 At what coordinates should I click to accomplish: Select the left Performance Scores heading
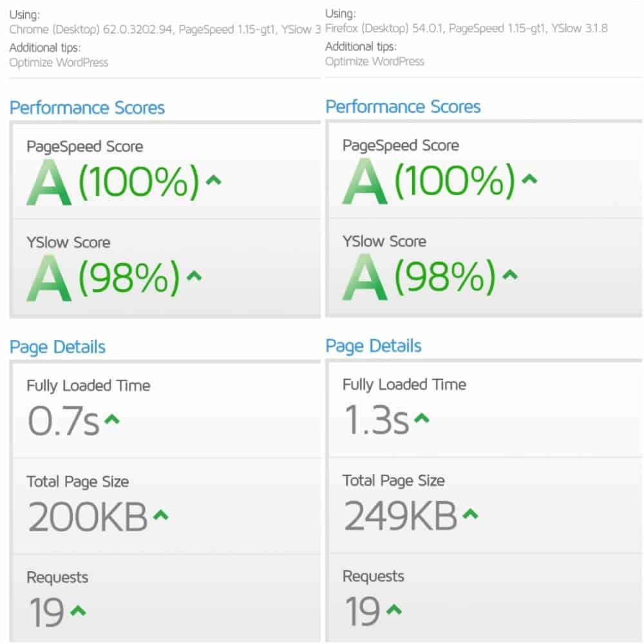tap(87, 108)
